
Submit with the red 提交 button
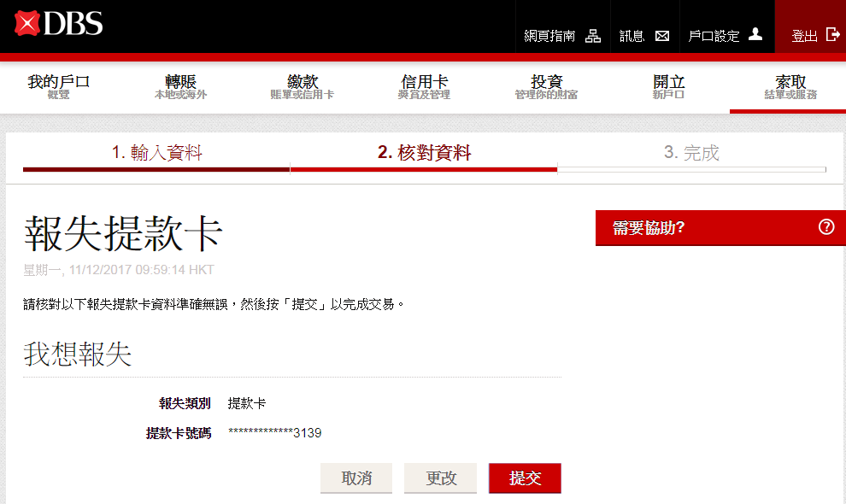(525, 478)
